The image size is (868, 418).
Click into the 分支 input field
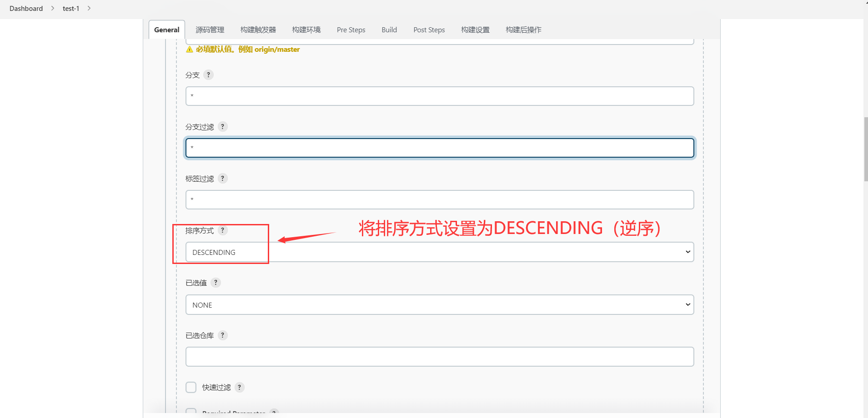tap(440, 96)
